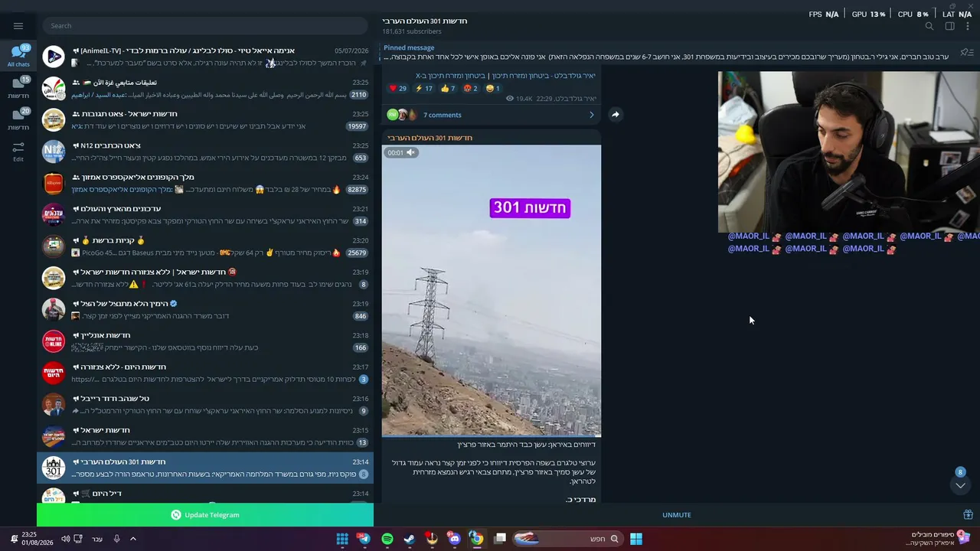Forward the post using the share arrow
This screenshot has width=980, height=551.
[615, 115]
